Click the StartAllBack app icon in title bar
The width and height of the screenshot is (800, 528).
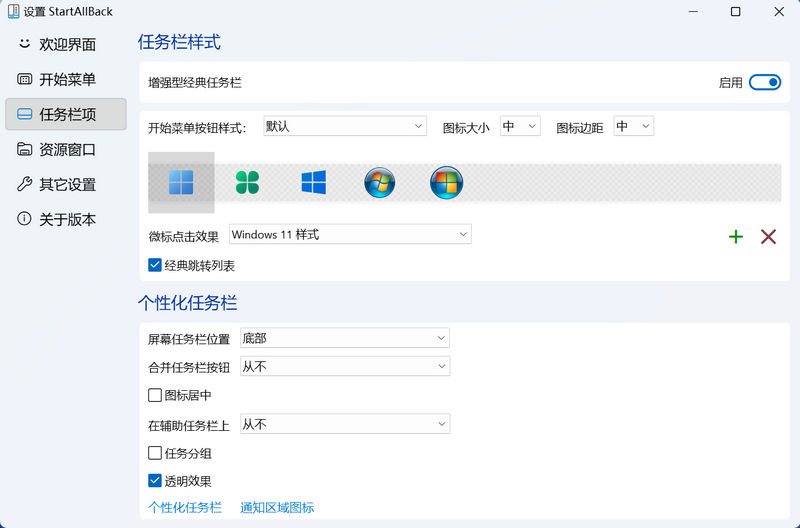(14, 12)
